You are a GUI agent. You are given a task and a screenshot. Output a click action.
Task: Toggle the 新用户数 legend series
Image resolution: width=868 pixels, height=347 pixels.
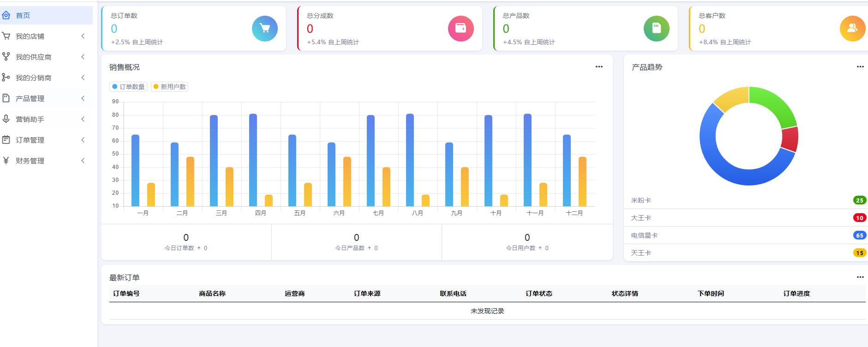tap(169, 87)
